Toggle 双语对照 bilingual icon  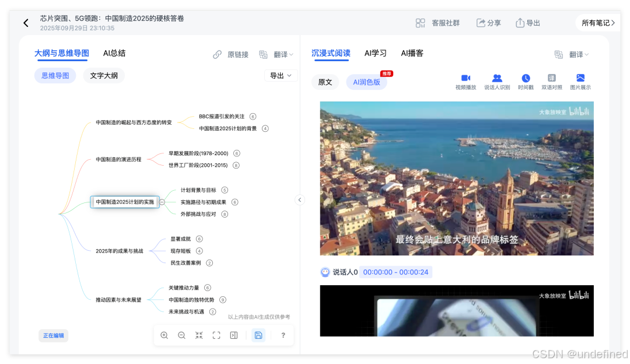(x=552, y=78)
